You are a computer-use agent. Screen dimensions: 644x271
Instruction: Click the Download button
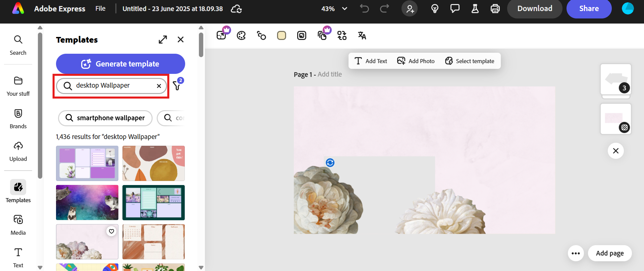click(x=535, y=9)
